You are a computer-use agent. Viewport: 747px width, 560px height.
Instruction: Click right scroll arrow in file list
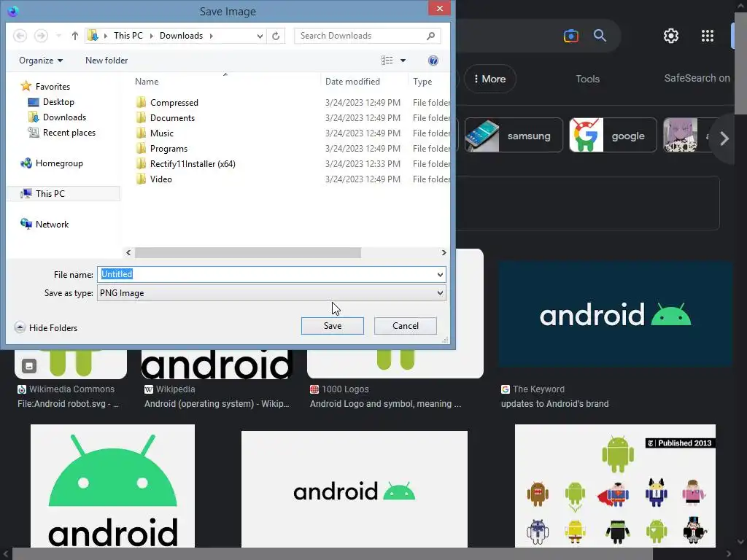click(x=444, y=252)
